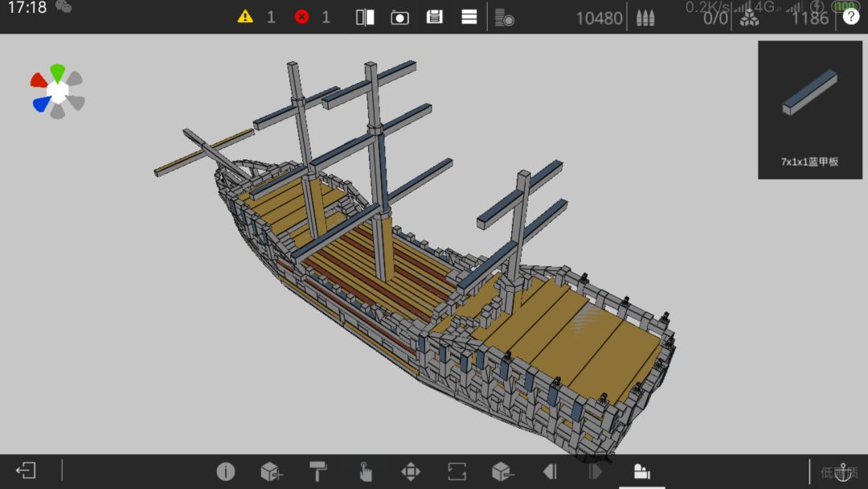Select the add block tool
This screenshot has height=489, width=868.
pos(272,472)
